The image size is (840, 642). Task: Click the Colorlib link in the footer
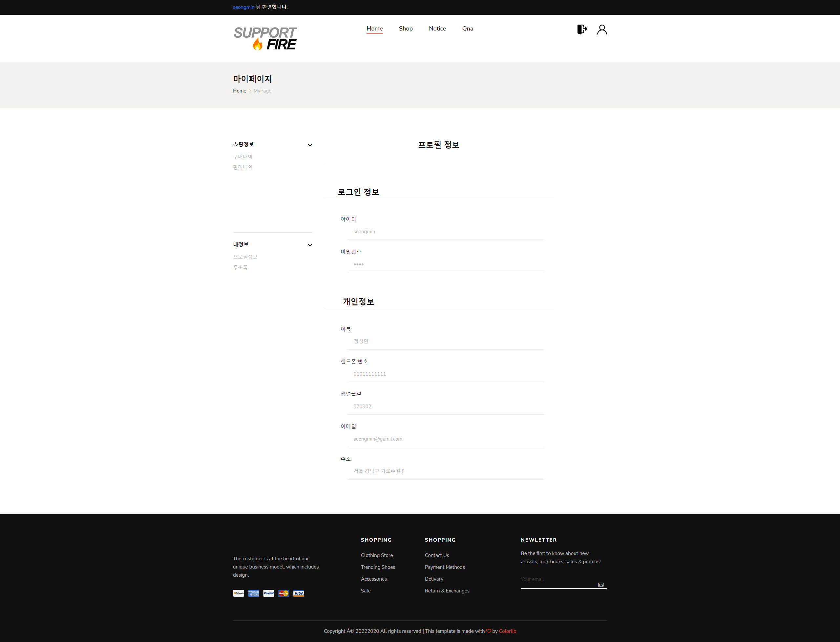[507, 631]
